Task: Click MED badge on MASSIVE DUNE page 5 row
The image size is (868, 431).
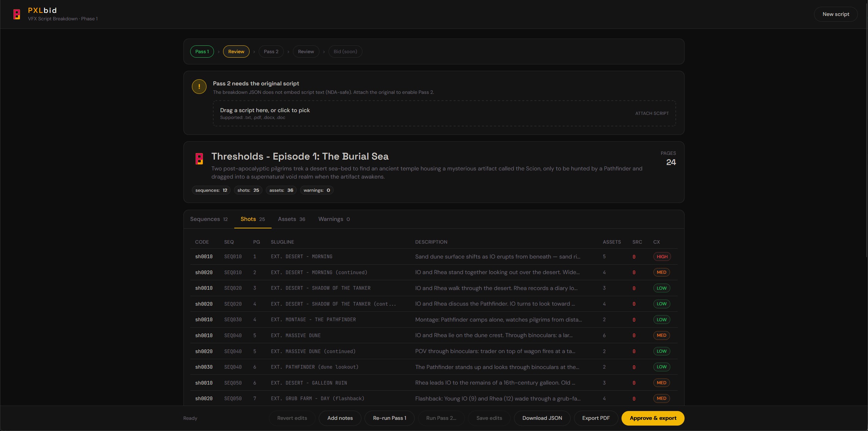Action: [662, 335]
